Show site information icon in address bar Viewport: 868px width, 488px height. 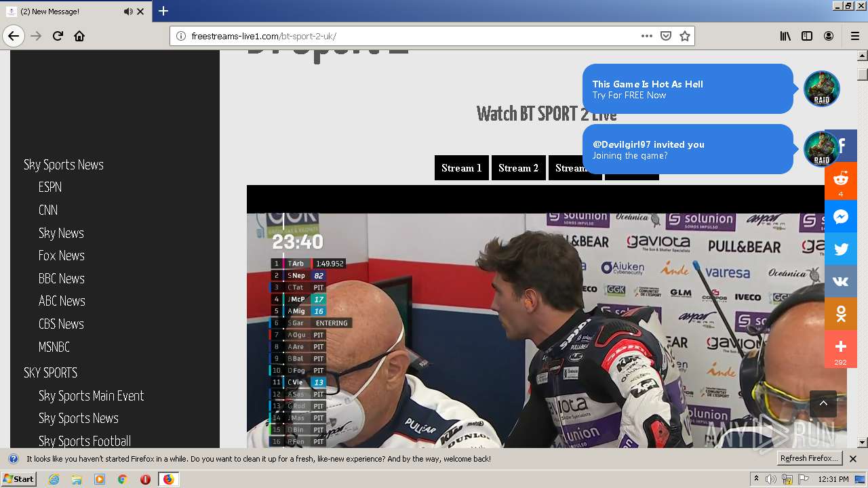pos(181,36)
